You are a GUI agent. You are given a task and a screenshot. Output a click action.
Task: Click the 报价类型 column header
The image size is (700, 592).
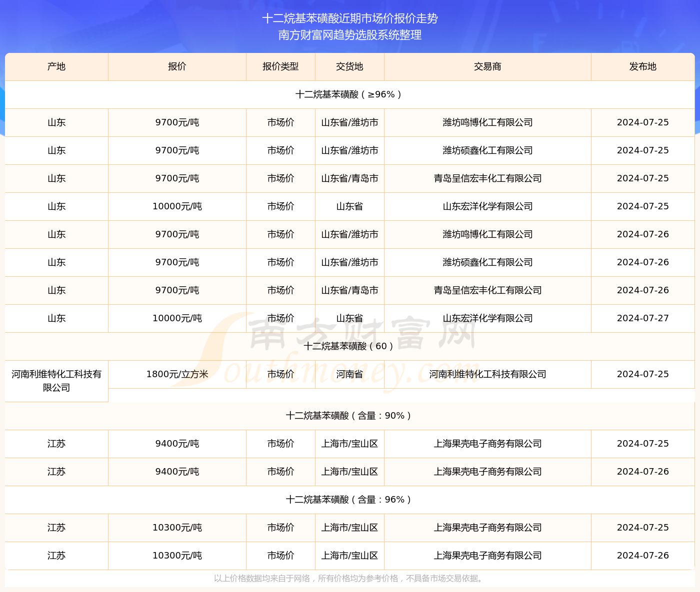pyautogui.click(x=280, y=66)
